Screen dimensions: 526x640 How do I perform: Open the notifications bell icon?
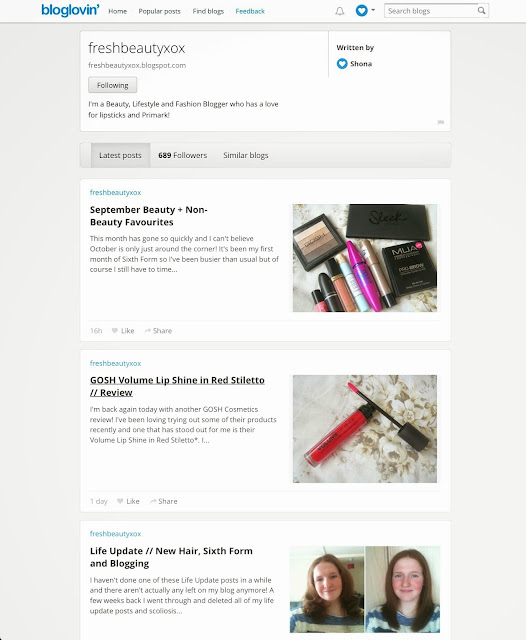tap(340, 11)
